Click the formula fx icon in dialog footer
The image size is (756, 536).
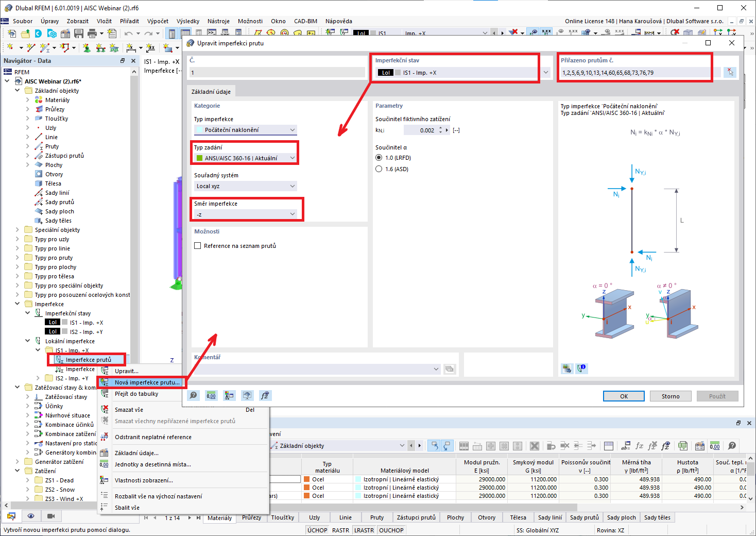click(x=265, y=395)
